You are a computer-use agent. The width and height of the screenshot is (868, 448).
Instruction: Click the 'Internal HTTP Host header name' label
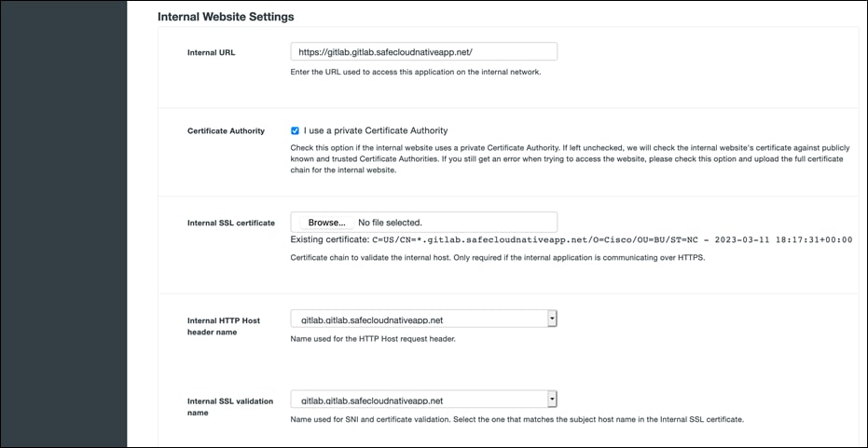pyautogui.click(x=224, y=326)
